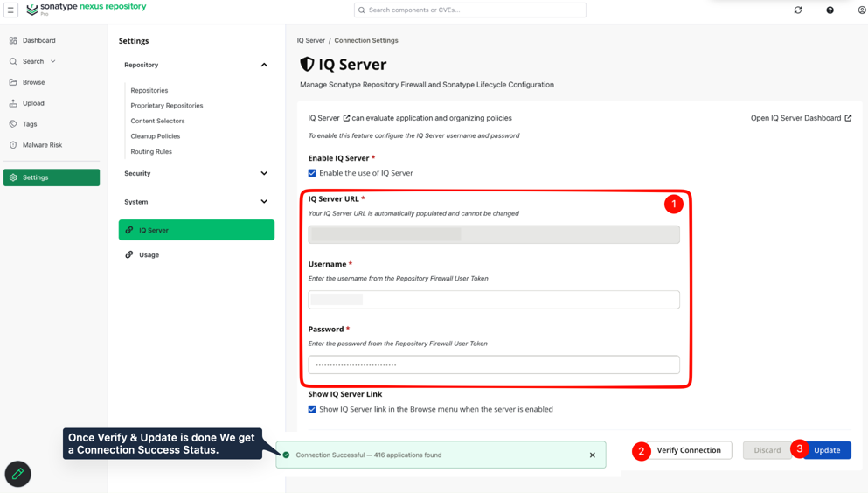Image resolution: width=868 pixels, height=493 pixels.
Task: Click the Update button
Action: point(827,450)
